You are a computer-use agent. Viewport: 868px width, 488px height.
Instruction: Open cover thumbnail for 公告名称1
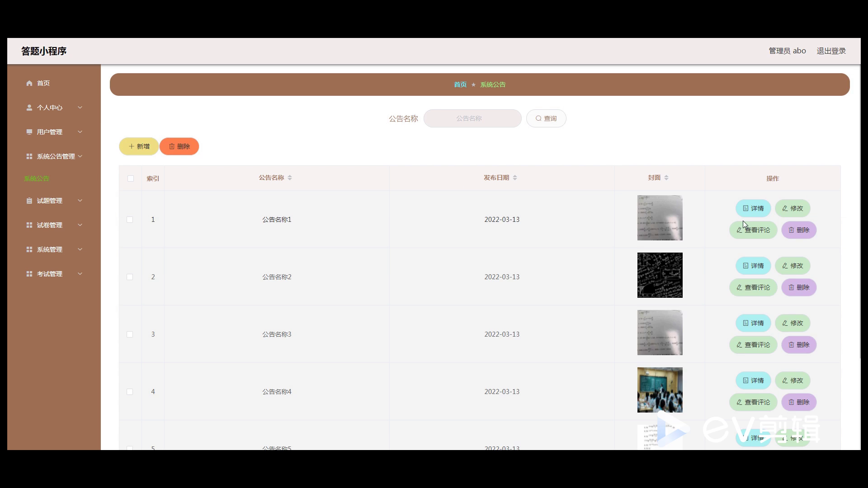pos(660,218)
